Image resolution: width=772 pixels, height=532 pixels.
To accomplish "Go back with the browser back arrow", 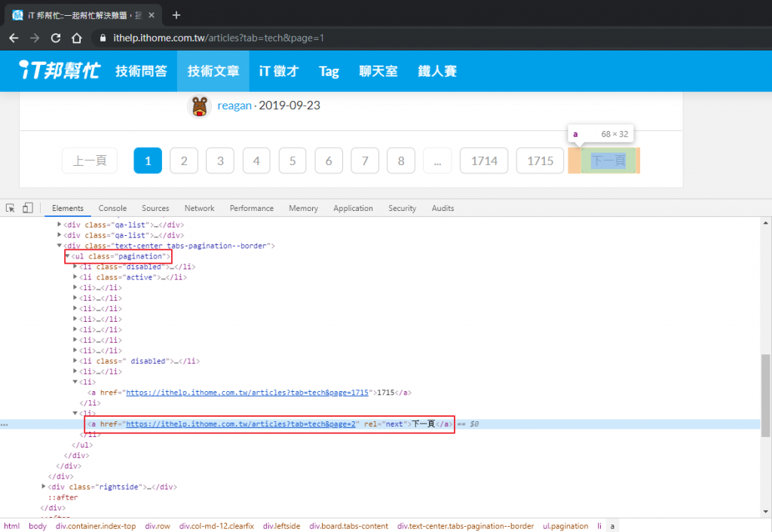I will tap(14, 38).
